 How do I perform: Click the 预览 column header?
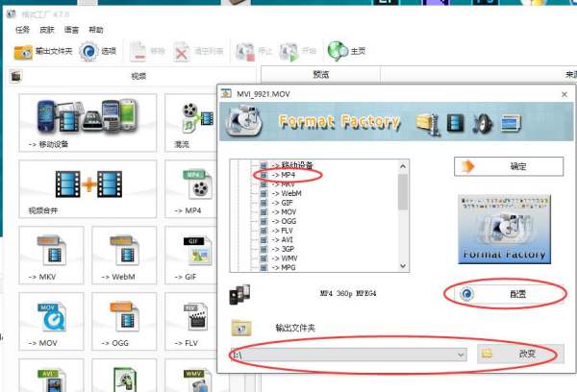(x=320, y=75)
